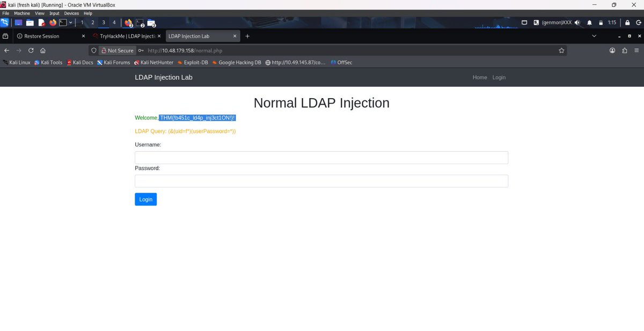644x331 pixels.
Task: Close the TryHackMe tab
Action: click(x=159, y=36)
